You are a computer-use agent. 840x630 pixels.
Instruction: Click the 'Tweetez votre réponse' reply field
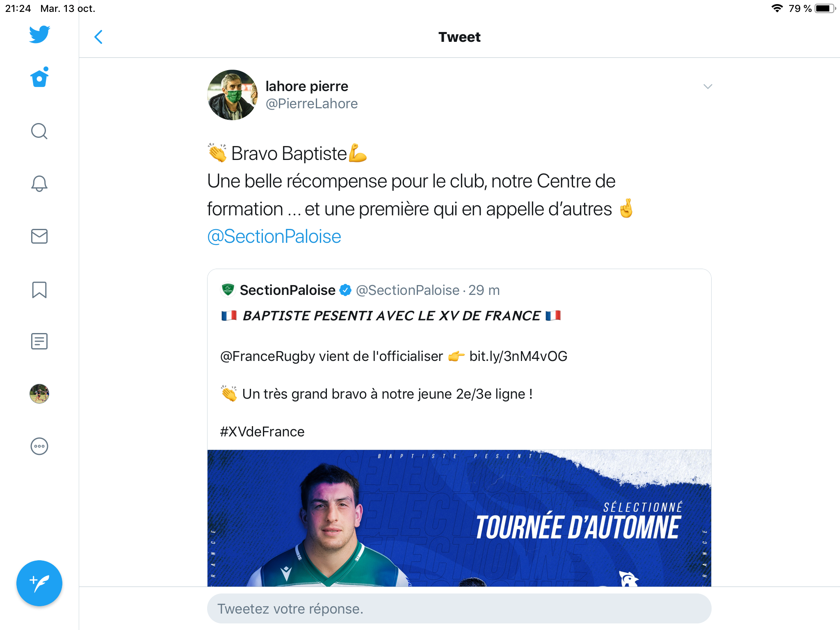(459, 609)
